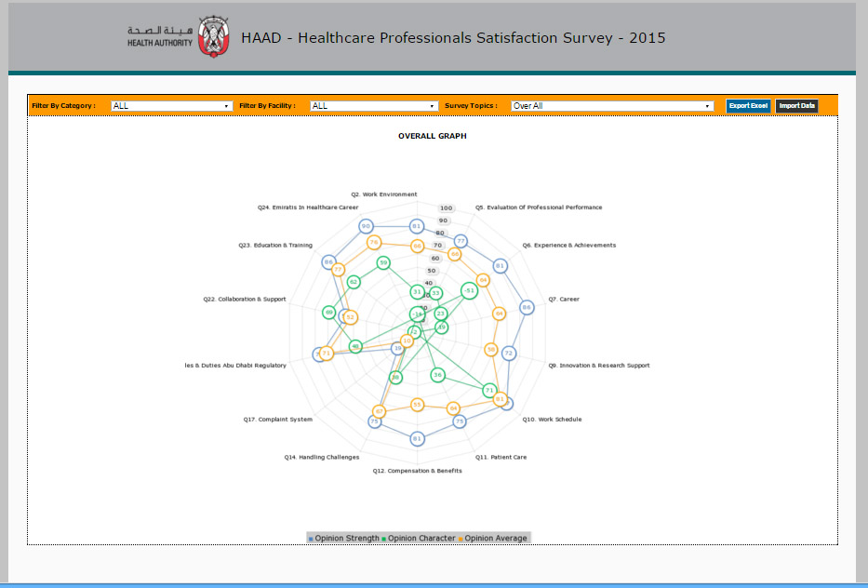Screen dimensions: 868x588
Task: Select orange 81 marker on Work Schedule axis
Action: coord(500,398)
